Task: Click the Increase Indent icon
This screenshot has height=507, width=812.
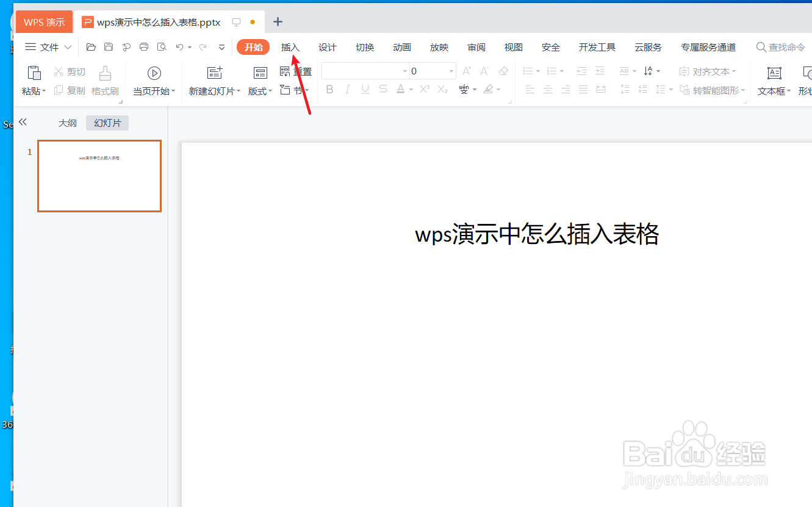Action: [x=600, y=71]
